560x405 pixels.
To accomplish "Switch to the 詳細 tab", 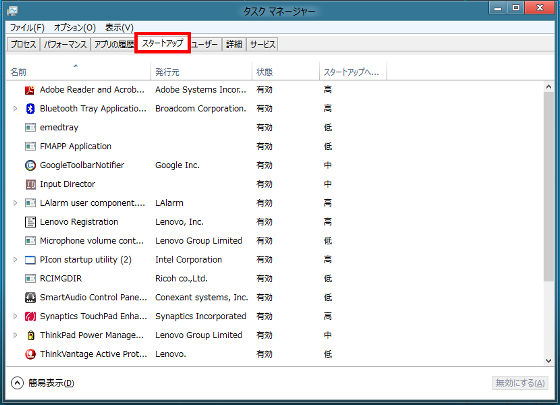I will 234,45.
